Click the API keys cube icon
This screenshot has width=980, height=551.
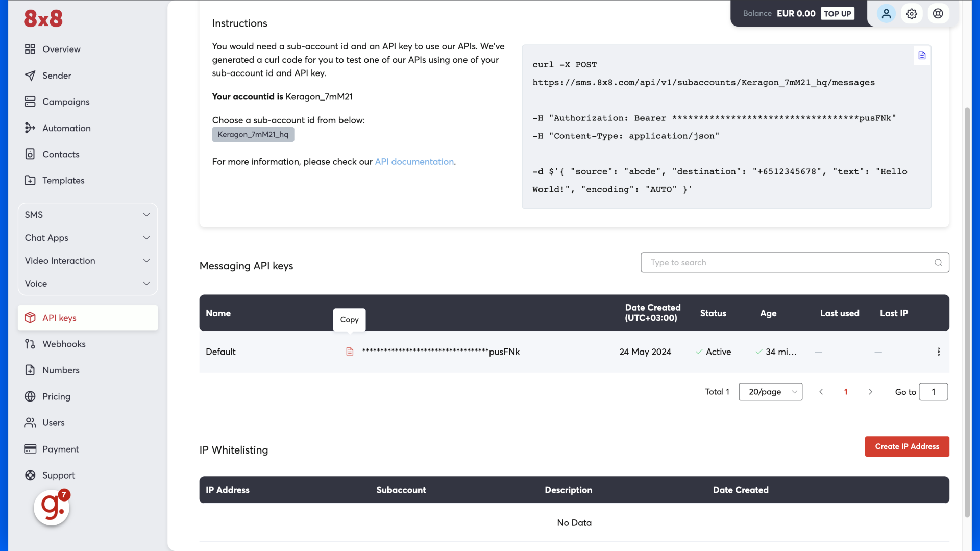[30, 318]
